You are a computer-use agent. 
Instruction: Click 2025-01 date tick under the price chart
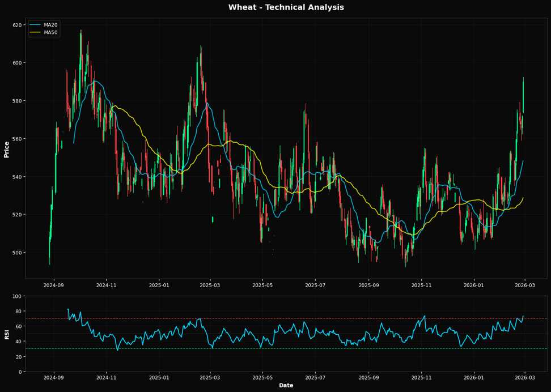[x=159, y=285]
